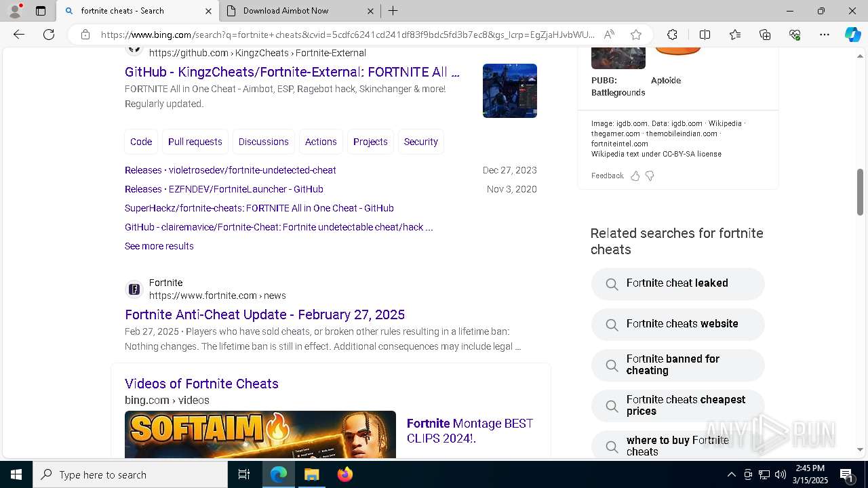Viewport: 868px width, 488px height.
Task: Open PUBG: Battlegrounds game card
Action: coord(618,75)
